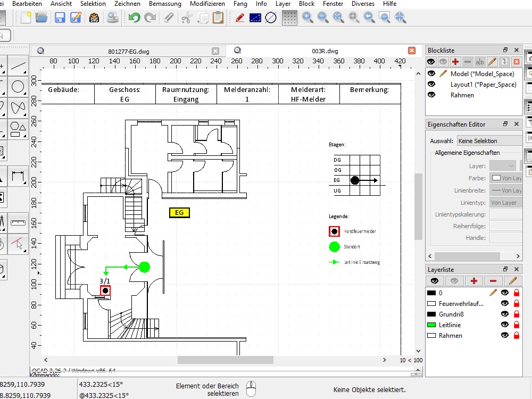Click the Leitlinie layer green color swatch

pyautogui.click(x=431, y=325)
